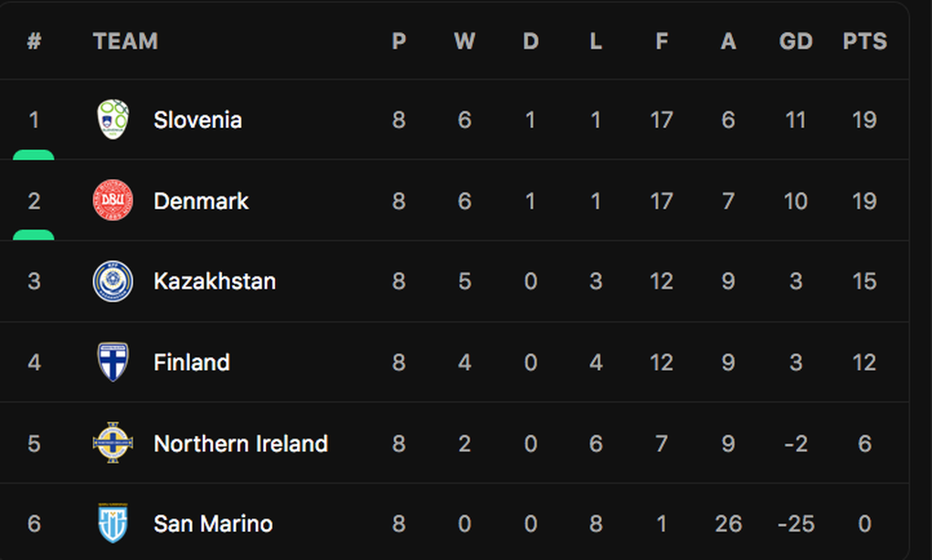Click green qualification marker under rank 1
The image size is (932, 560).
[x=34, y=155]
